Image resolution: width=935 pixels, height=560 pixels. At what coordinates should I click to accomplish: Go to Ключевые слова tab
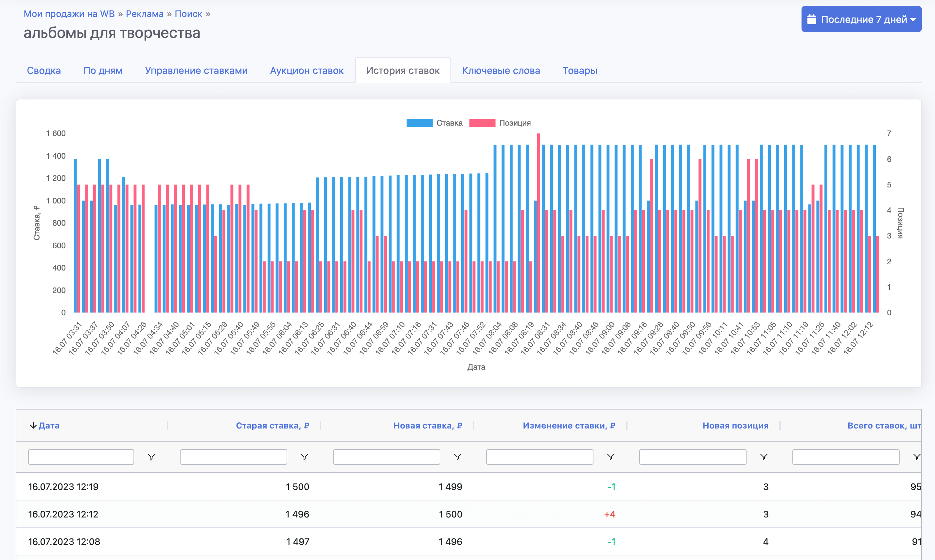point(501,71)
